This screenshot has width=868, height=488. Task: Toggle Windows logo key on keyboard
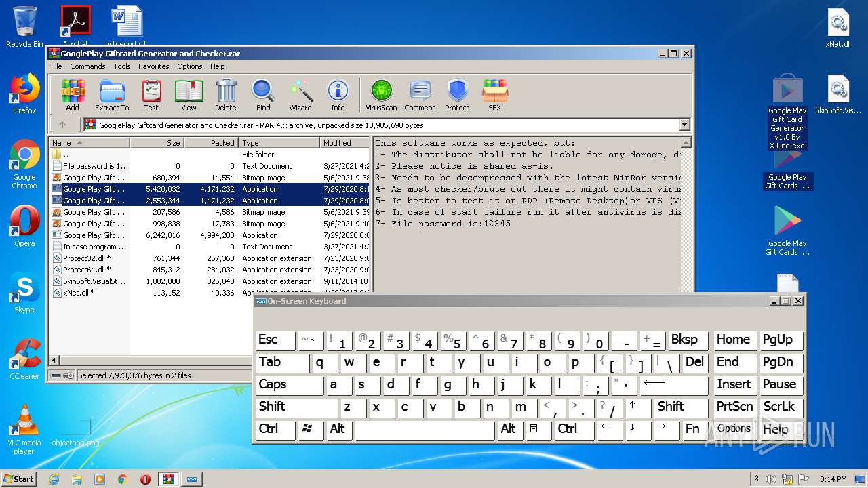point(311,430)
